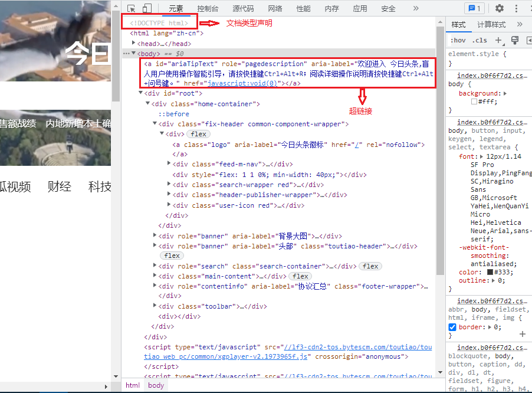Expand the toolbar div node
The width and height of the screenshot is (532, 393).
[x=155, y=306]
